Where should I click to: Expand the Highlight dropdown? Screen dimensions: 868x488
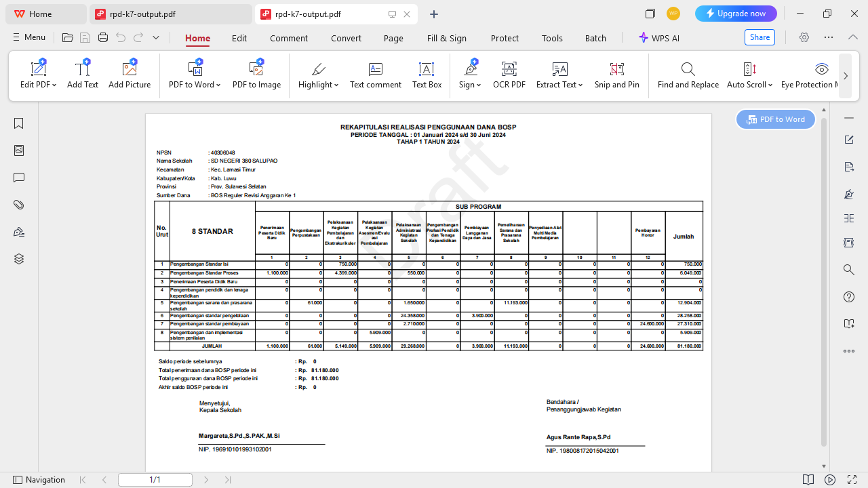(336, 85)
